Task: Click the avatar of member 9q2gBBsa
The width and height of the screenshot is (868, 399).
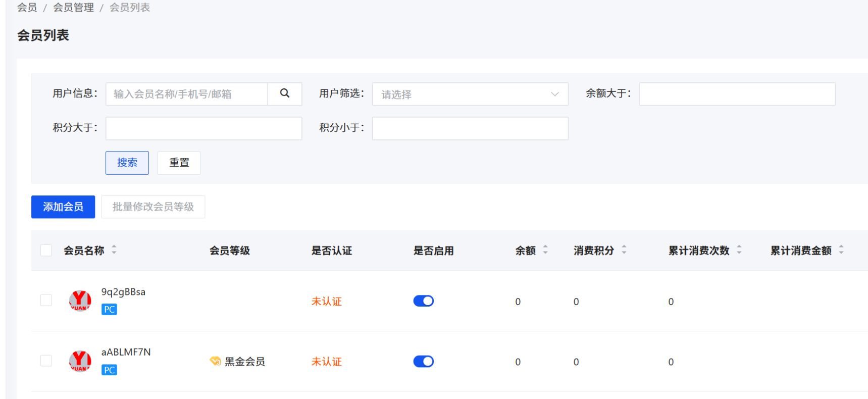Action: 80,301
